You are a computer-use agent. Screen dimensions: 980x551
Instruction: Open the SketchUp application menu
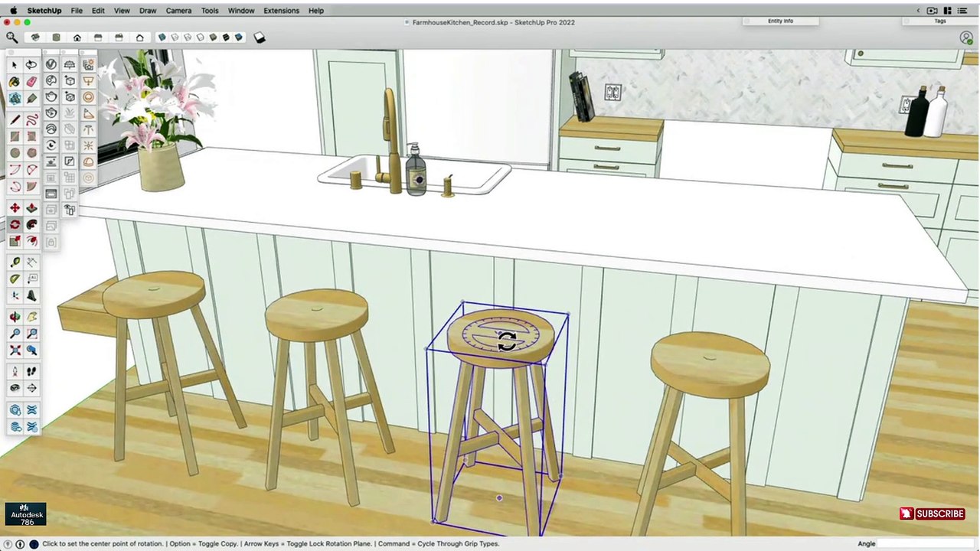click(44, 11)
